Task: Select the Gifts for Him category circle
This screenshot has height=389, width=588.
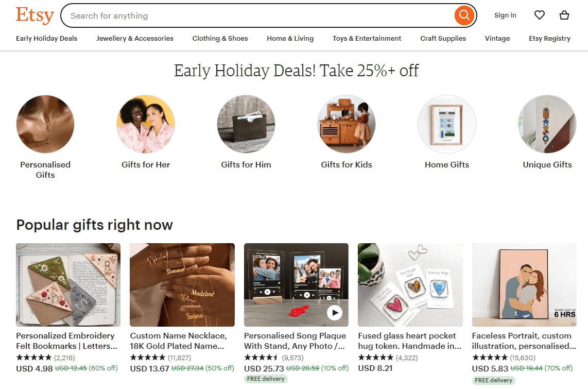Action: click(x=246, y=124)
